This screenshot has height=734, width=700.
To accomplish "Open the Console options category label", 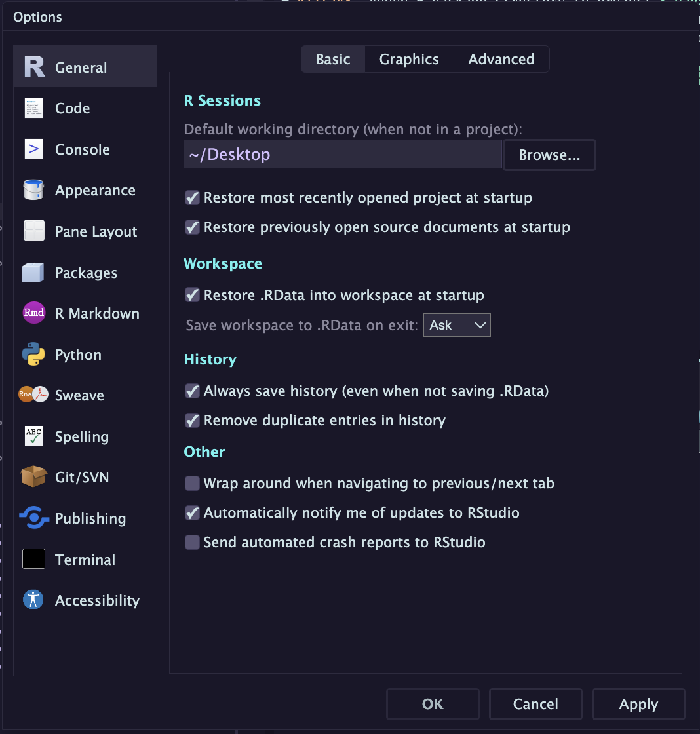I will coord(83,149).
